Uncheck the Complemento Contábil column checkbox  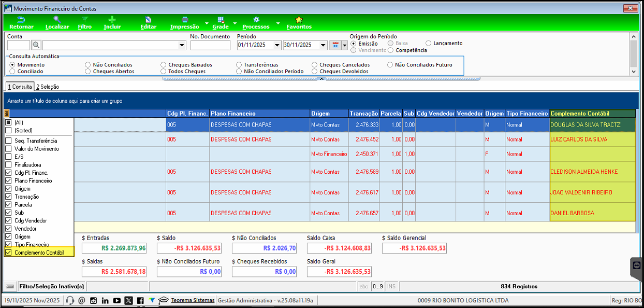[x=8, y=253]
